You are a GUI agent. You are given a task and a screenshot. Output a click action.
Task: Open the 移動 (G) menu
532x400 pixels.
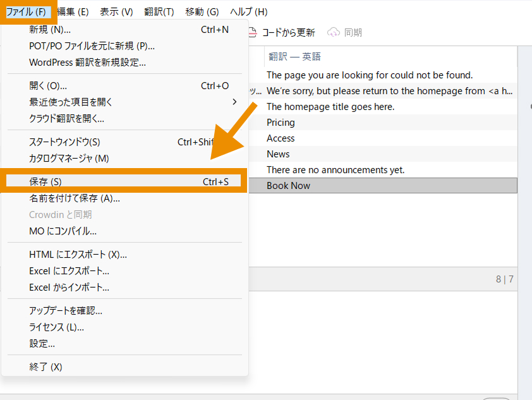[x=202, y=12]
